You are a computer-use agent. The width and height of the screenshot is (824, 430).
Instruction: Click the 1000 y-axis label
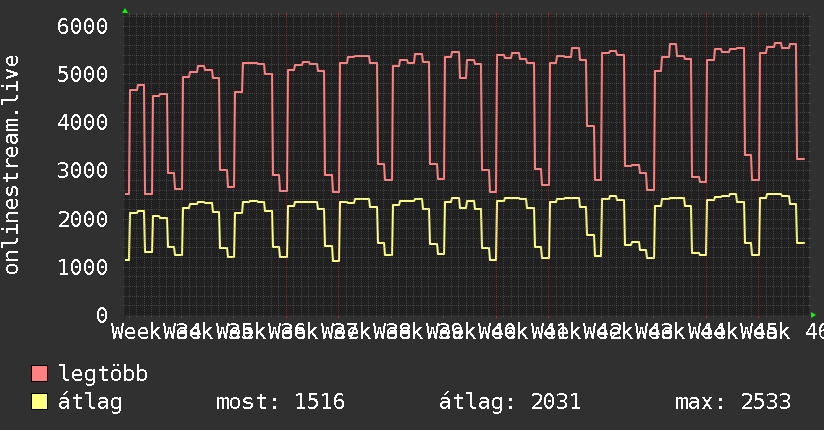point(83,267)
